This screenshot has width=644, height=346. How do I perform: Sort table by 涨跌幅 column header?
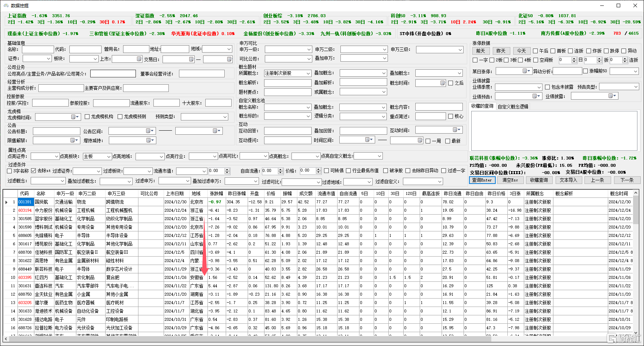[x=216, y=193]
